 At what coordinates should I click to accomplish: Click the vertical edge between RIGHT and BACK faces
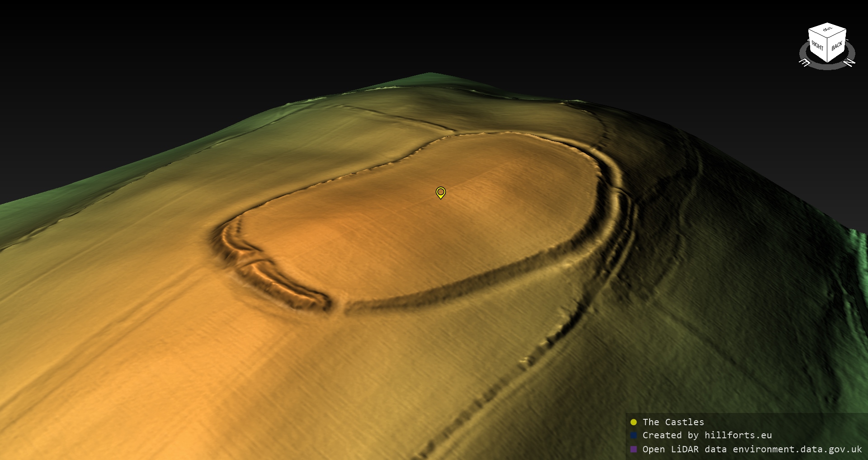tap(827, 51)
